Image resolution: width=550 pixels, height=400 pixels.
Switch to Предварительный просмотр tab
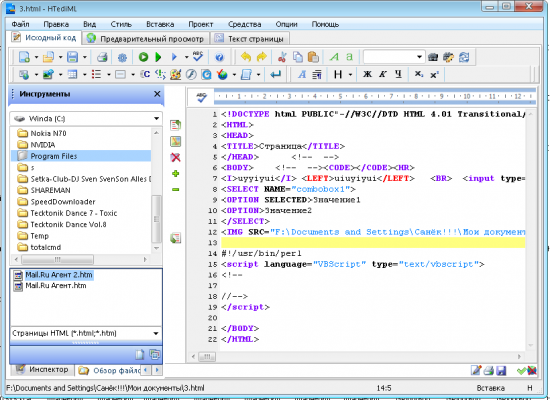(146, 39)
